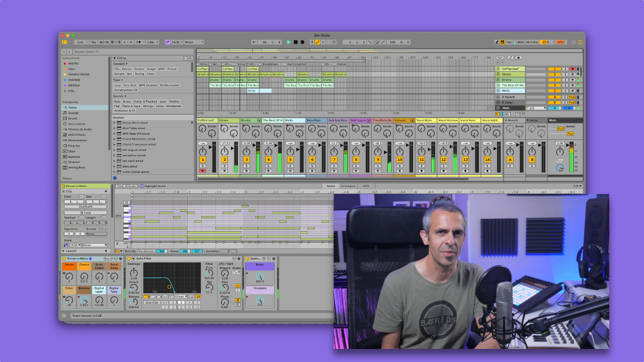
Task: Select the Draw Mode pencil tool
Action: pyautogui.click(x=496, y=42)
